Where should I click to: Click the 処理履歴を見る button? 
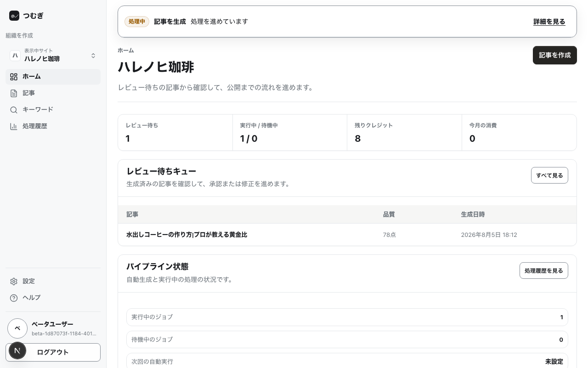[544, 270]
